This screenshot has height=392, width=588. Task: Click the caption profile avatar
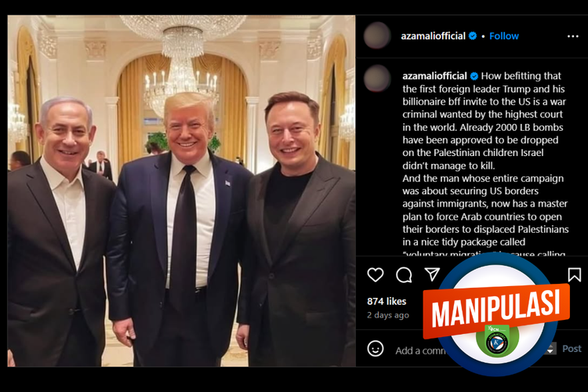(377, 78)
